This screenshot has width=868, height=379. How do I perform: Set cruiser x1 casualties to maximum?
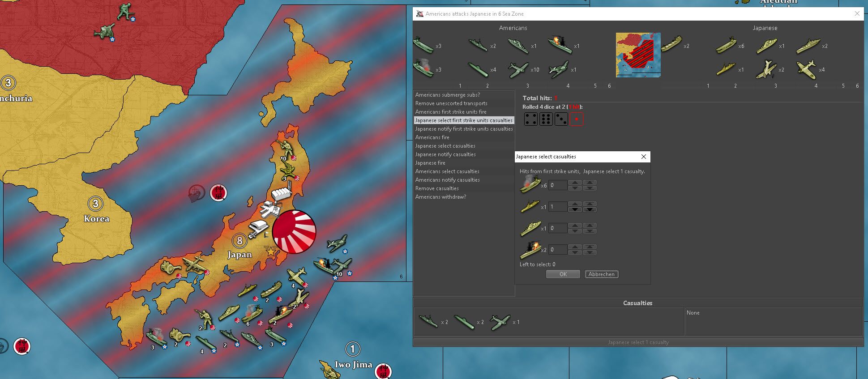590,226
